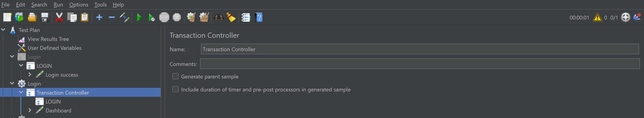Expand the Login success node
Screen dimensions: 644x118
pos(30,75)
